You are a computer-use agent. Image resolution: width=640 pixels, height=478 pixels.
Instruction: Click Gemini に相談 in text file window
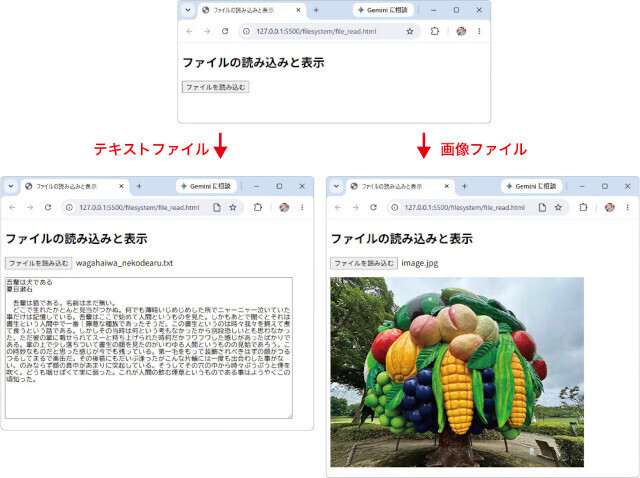206,187
